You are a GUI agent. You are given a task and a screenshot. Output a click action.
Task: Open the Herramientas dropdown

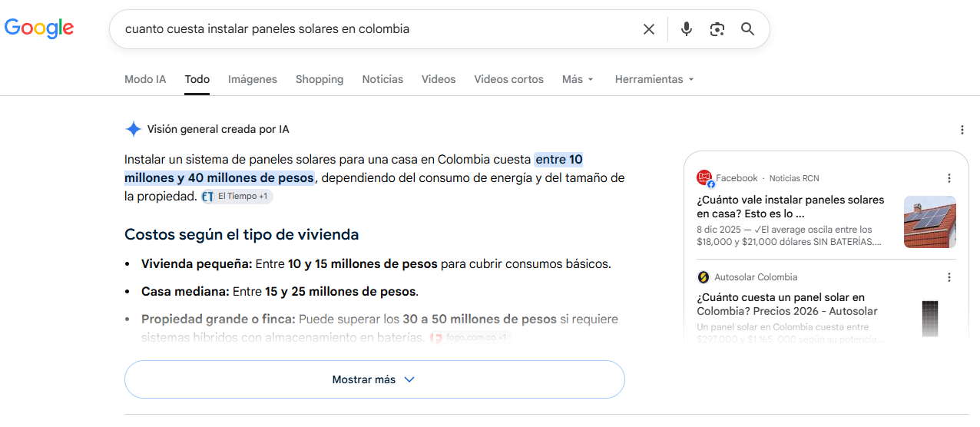654,79
